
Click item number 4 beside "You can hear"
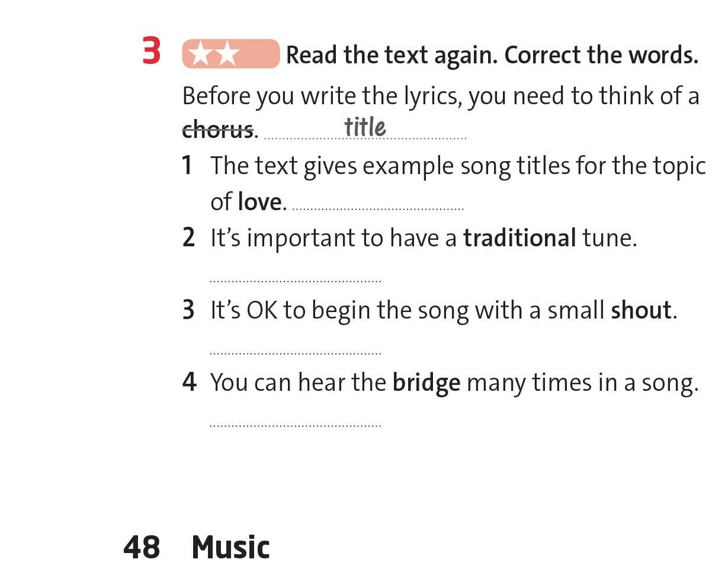pyautogui.click(x=189, y=383)
